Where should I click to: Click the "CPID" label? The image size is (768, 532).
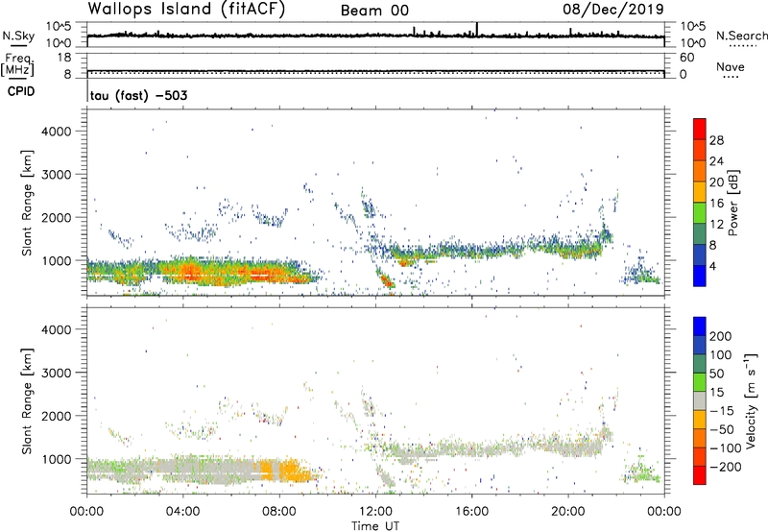[x=21, y=91]
